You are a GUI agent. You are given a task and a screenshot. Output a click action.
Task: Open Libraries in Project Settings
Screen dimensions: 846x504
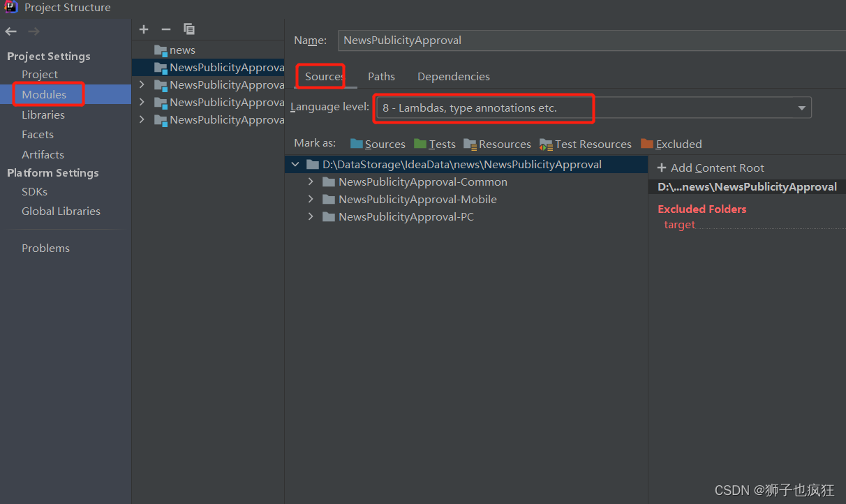pos(43,114)
